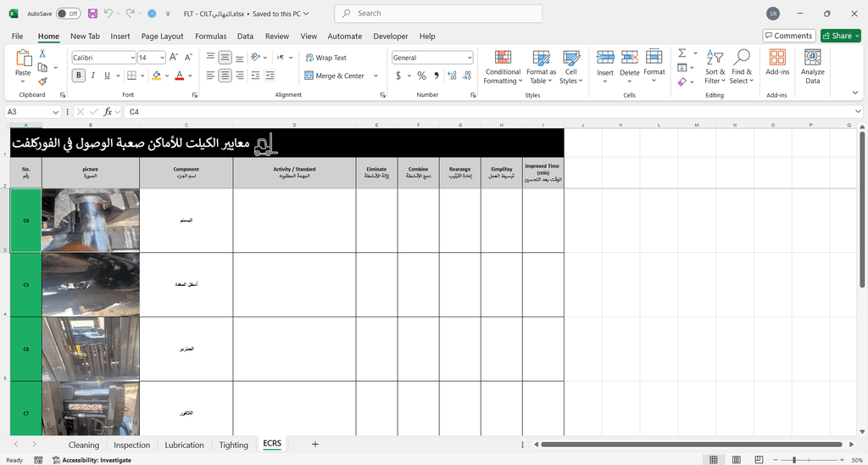Add a new sheet with plus button
Image resolution: width=868 pixels, height=465 pixels.
tap(315, 444)
